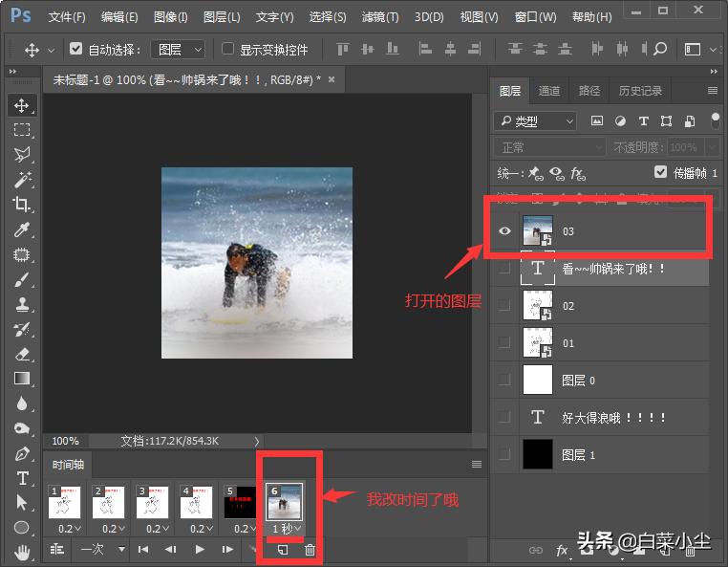Viewport: 728px width, 567px height.
Task: Select the next frame
Action: pyautogui.click(x=227, y=550)
